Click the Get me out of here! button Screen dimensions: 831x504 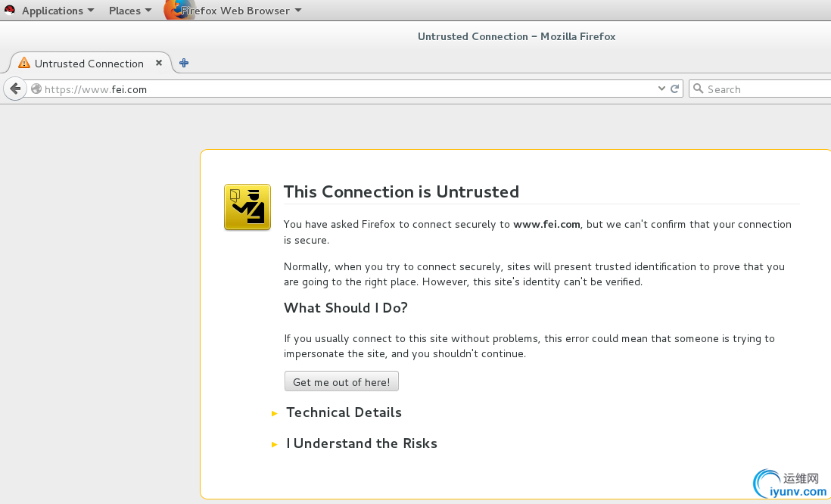(341, 381)
